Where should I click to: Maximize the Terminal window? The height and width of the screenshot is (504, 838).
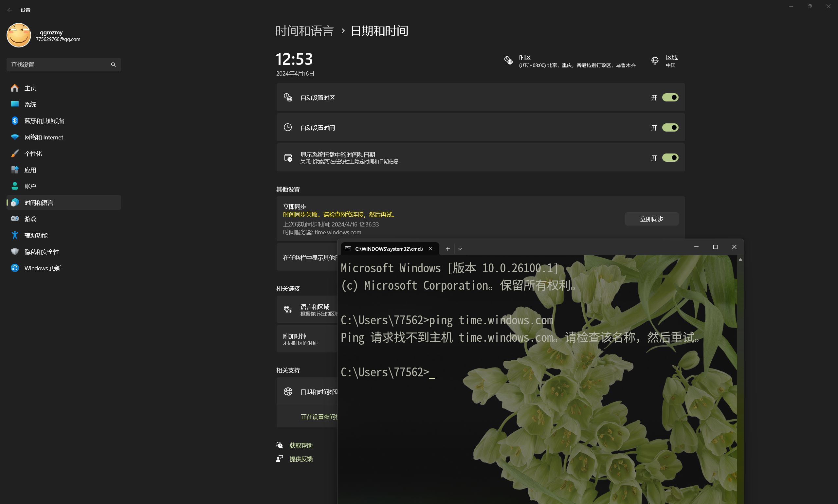tap(715, 247)
